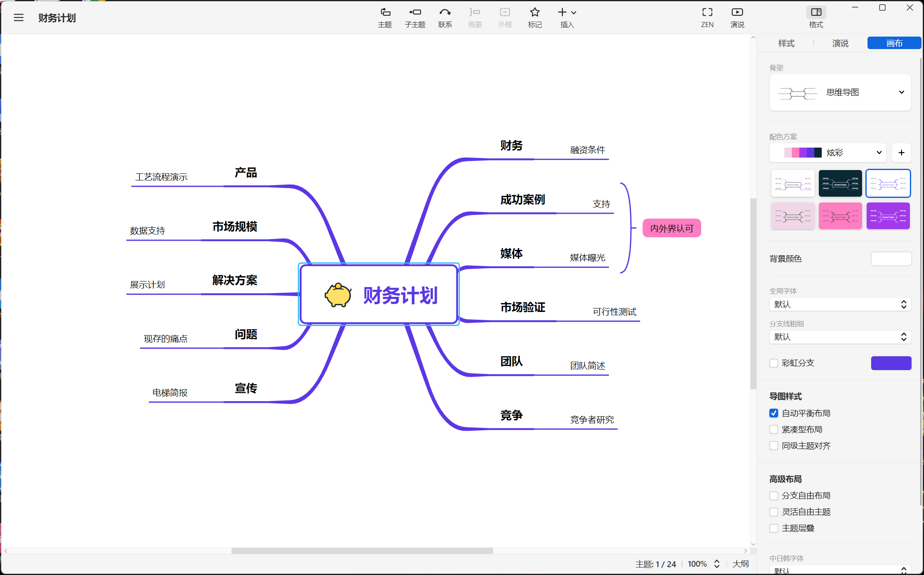Adjust the 100% zoom stepper
This screenshot has height=575, width=924.
(x=717, y=564)
